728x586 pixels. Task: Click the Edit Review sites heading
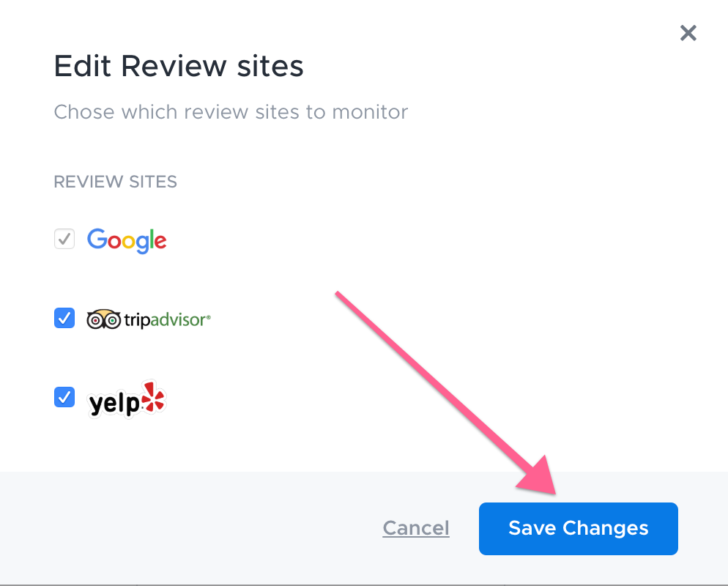point(179,66)
